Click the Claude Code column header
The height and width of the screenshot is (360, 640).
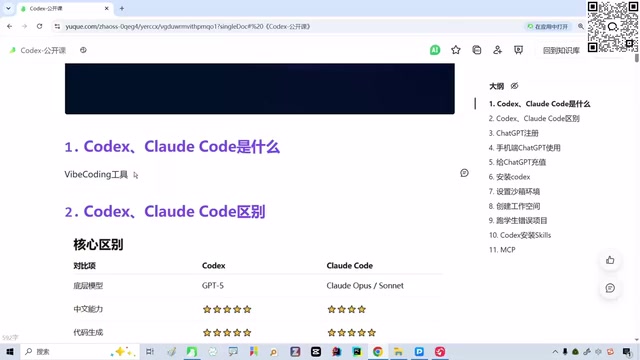point(350,266)
